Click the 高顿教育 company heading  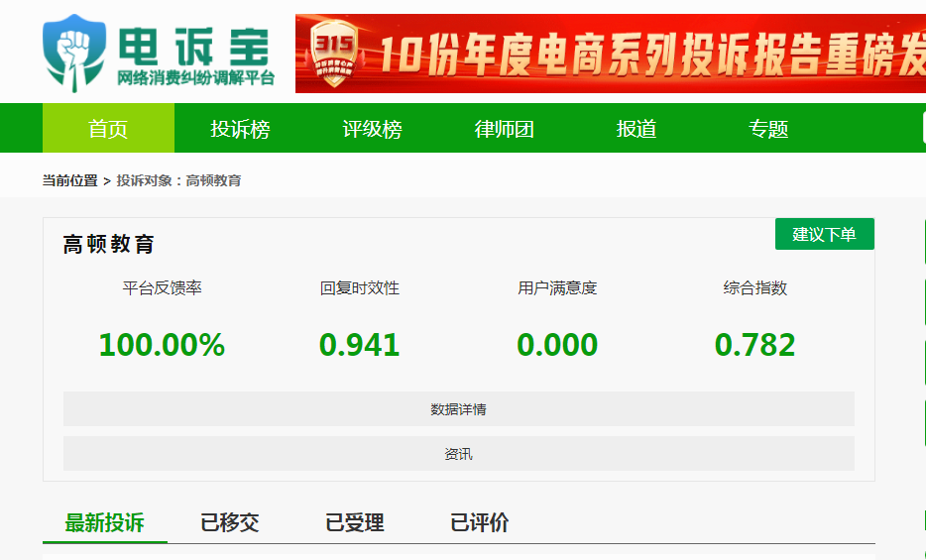pyautogui.click(x=109, y=244)
